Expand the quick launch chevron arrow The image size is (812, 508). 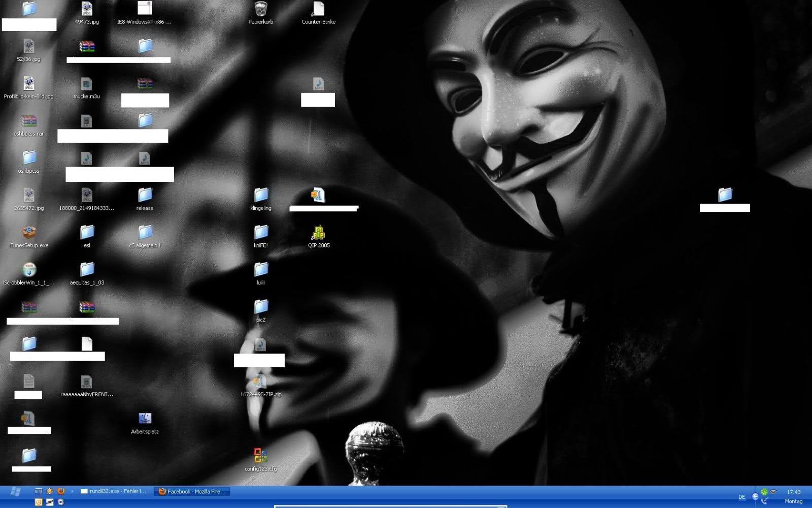72,491
